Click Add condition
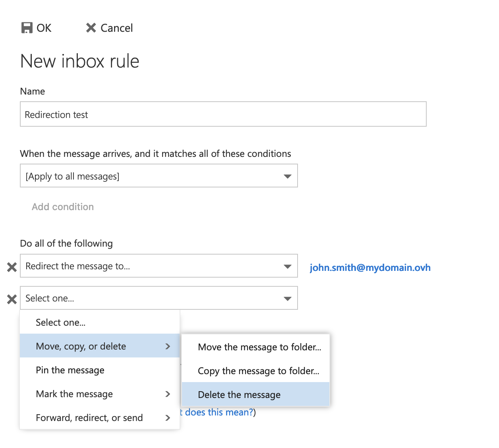 62,207
